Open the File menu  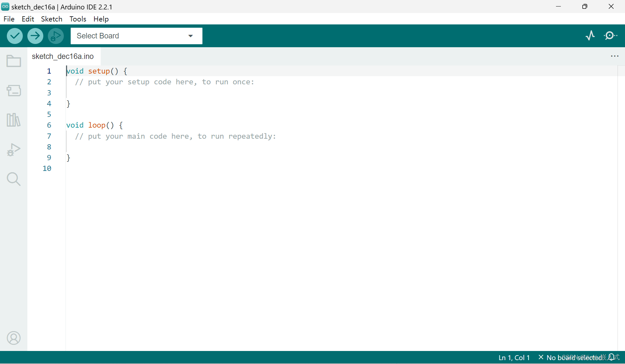click(9, 19)
